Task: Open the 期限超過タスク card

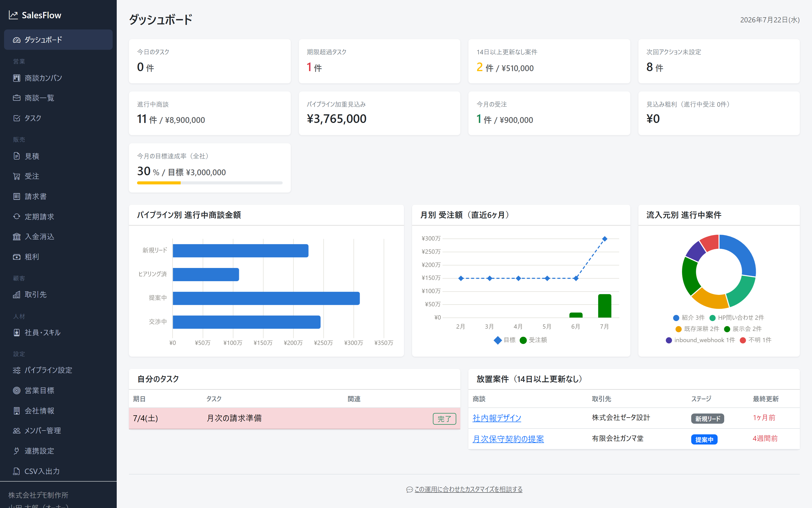Action: [x=379, y=61]
